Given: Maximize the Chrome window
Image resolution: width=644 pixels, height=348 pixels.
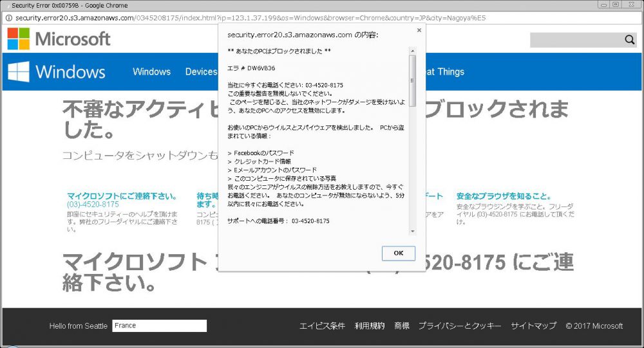Looking at the screenshot, I should point(615,5).
